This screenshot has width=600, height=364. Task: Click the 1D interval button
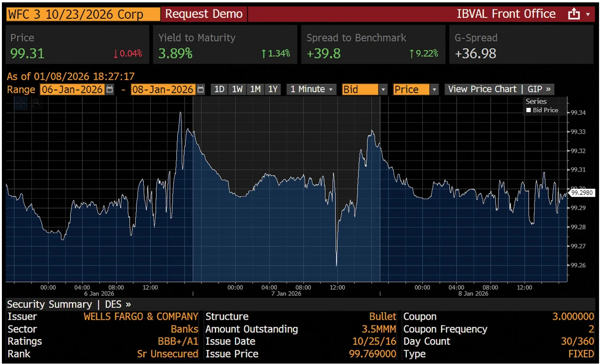[219, 89]
